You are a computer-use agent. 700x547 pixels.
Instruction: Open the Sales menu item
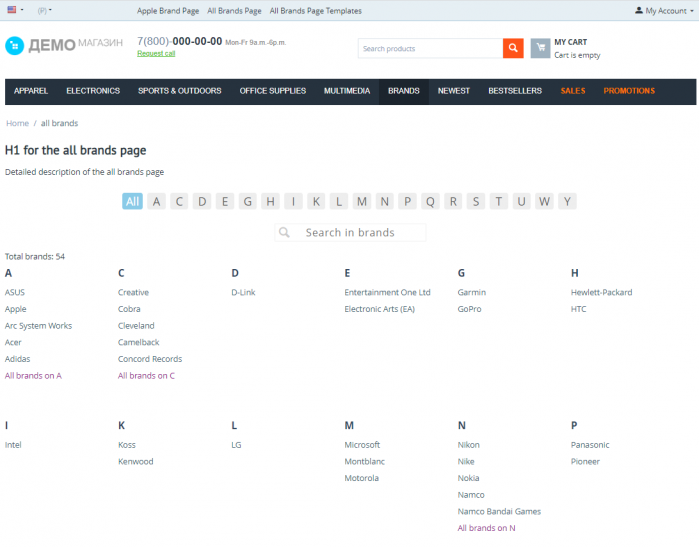573,91
